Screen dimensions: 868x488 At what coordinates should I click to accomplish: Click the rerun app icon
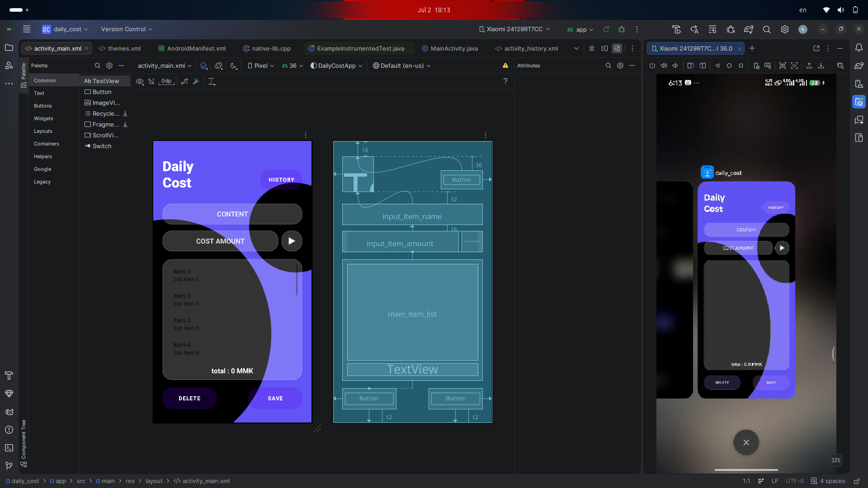(x=606, y=29)
